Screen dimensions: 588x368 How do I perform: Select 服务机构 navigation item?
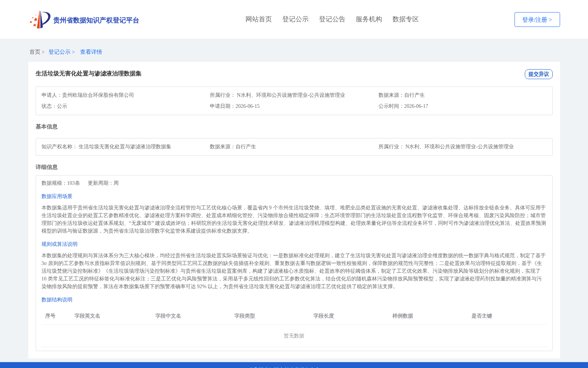(x=369, y=19)
